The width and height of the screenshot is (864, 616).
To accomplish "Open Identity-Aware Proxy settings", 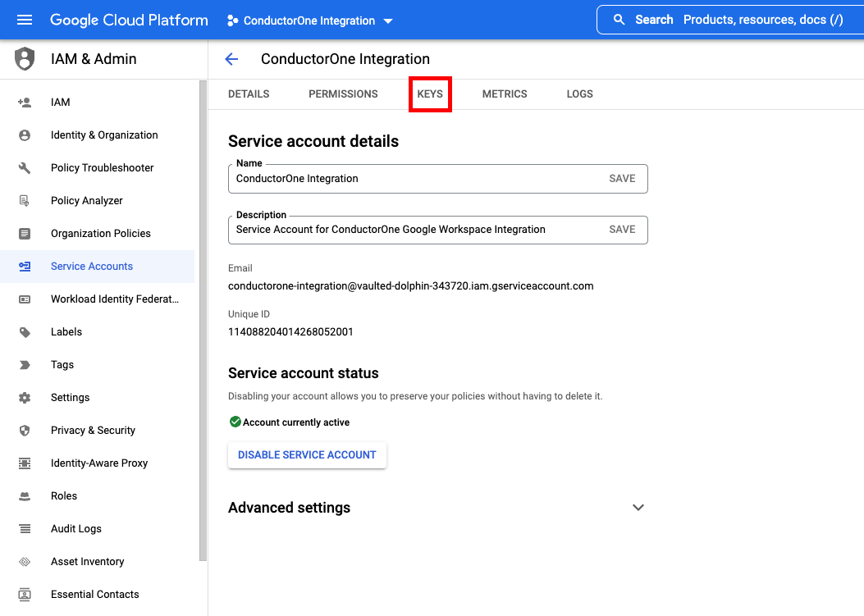I will tap(98, 463).
